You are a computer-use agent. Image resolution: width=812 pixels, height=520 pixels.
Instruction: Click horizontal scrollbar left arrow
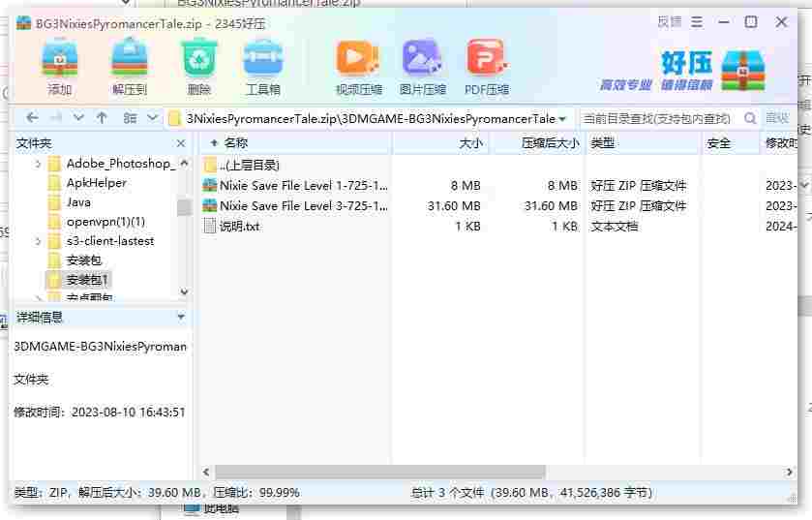pos(206,472)
